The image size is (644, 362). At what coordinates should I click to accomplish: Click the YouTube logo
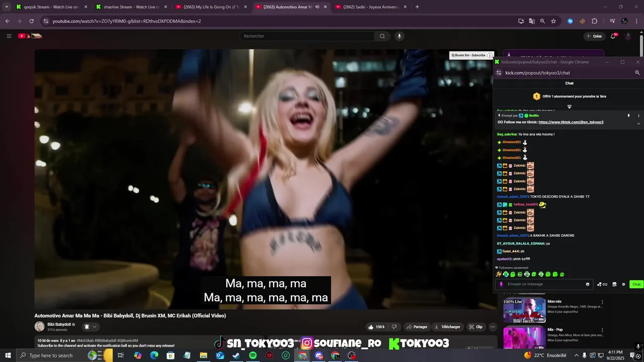pos(30,36)
